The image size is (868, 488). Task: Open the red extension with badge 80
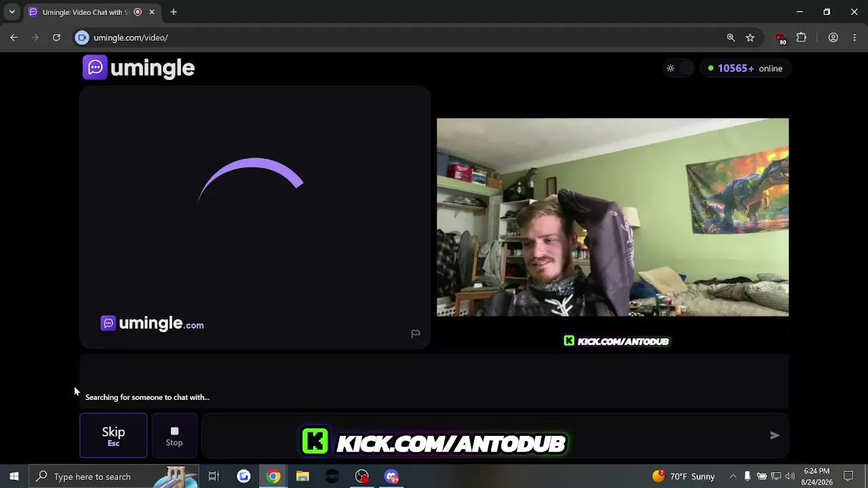pyautogui.click(x=781, y=38)
